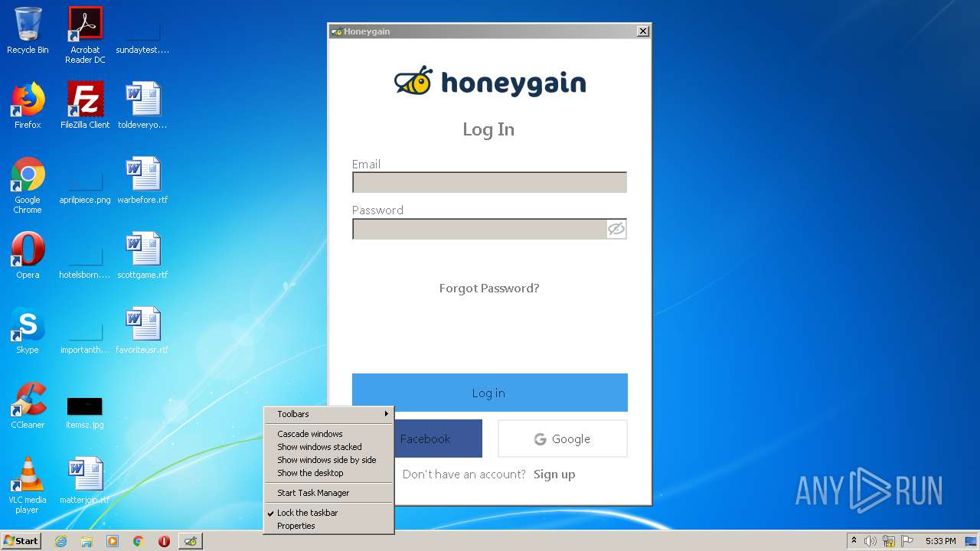
Task: Toggle password visibility eye icon
Action: coord(616,229)
